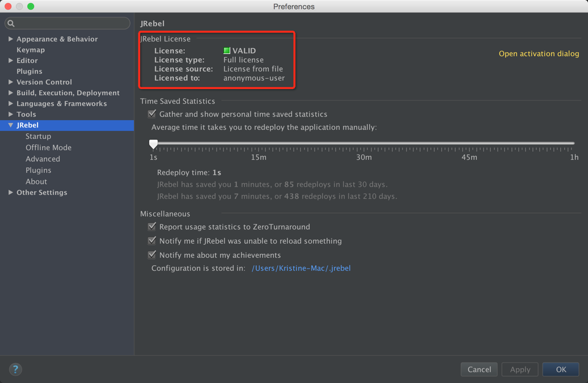Expand the Version Control tree node
588x383 pixels.
pos(11,82)
